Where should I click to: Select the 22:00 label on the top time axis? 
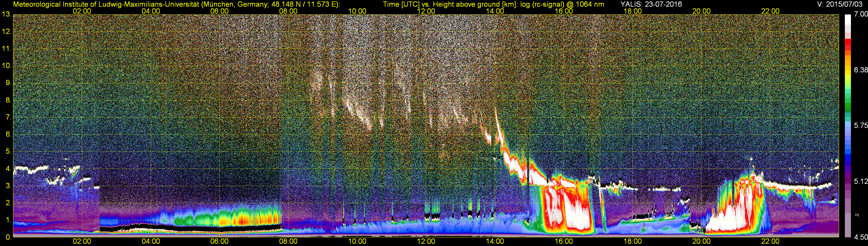(x=770, y=11)
